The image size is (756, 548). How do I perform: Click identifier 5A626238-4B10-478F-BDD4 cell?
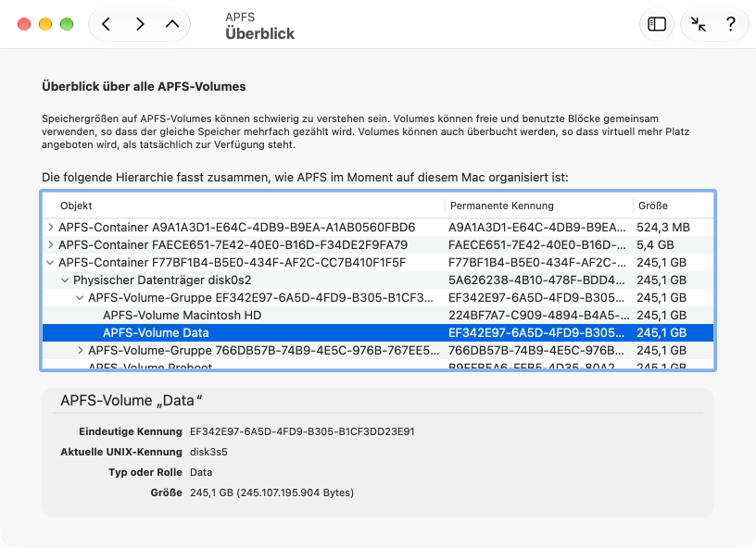coord(536,280)
